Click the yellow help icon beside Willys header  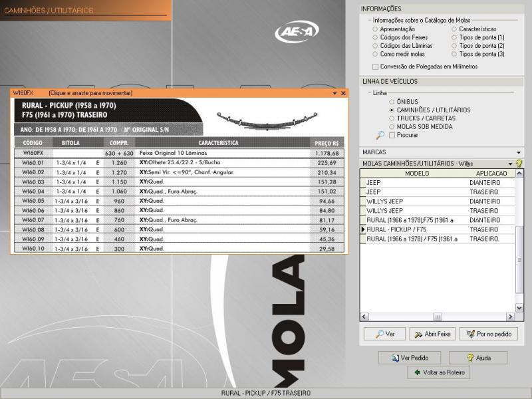tap(519, 164)
